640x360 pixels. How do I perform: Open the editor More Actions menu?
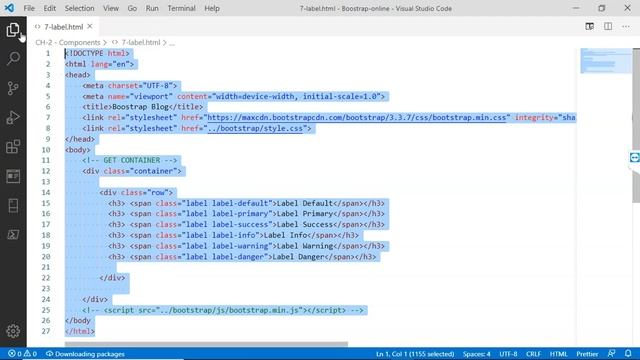(x=626, y=27)
